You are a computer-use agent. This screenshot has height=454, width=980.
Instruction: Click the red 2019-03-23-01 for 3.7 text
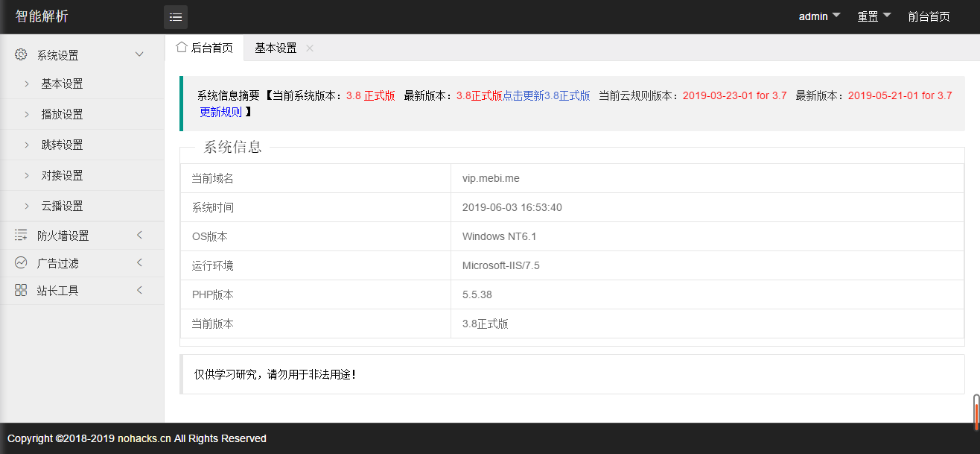735,95
